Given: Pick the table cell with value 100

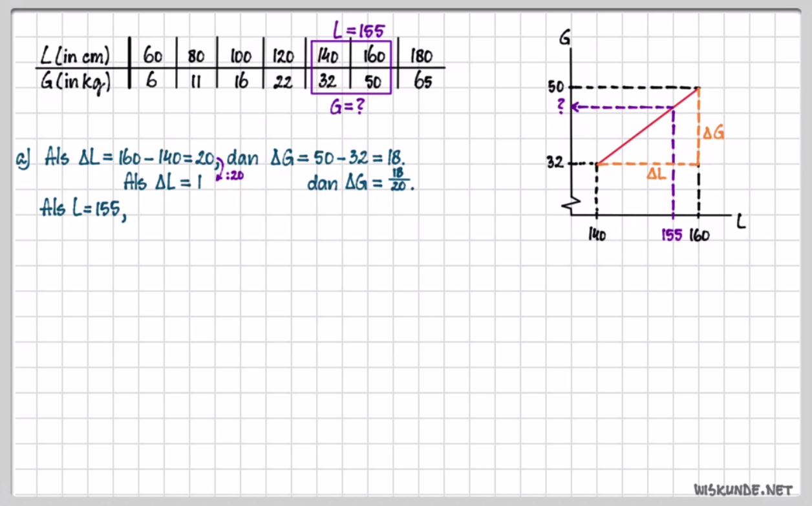Looking at the screenshot, I should pos(240,57).
